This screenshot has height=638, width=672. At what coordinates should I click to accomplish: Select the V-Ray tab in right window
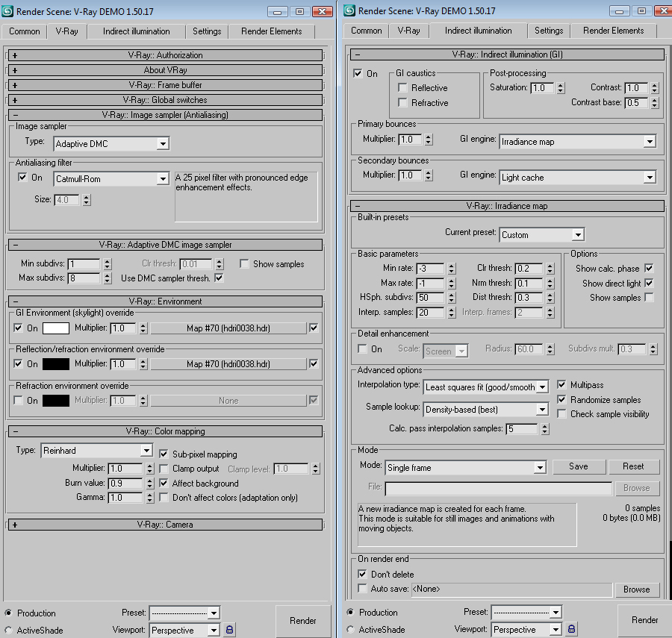[409, 31]
